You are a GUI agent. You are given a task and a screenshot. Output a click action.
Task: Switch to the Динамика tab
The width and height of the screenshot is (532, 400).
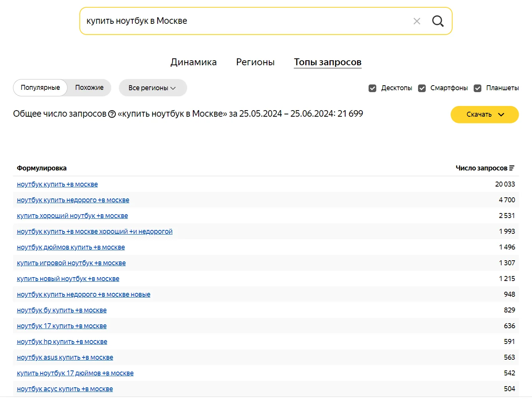pos(194,62)
